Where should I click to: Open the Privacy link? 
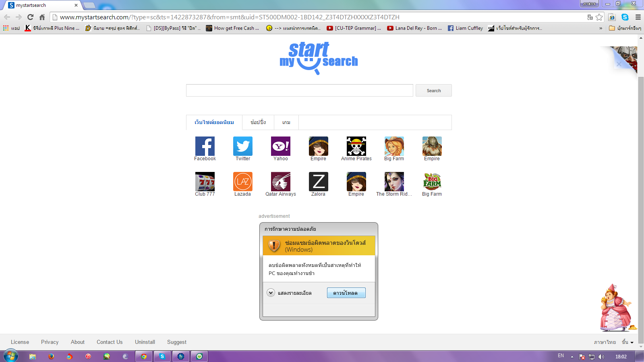click(x=50, y=342)
